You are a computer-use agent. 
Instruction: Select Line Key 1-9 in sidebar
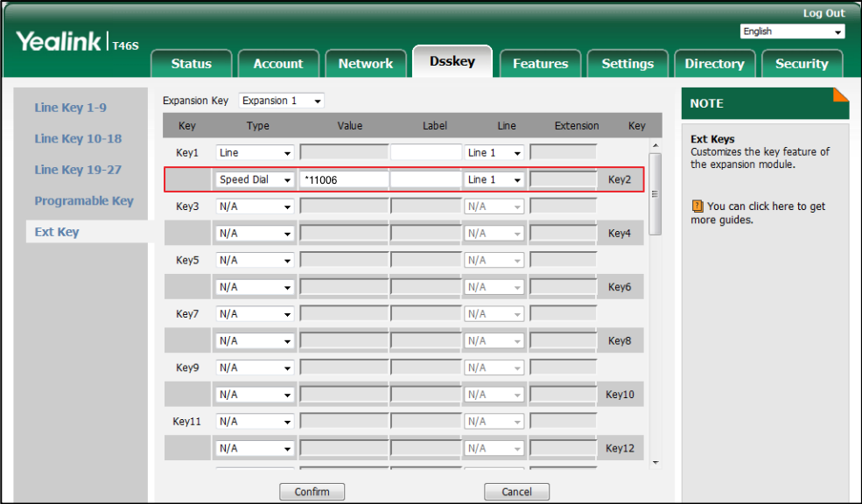(x=70, y=107)
